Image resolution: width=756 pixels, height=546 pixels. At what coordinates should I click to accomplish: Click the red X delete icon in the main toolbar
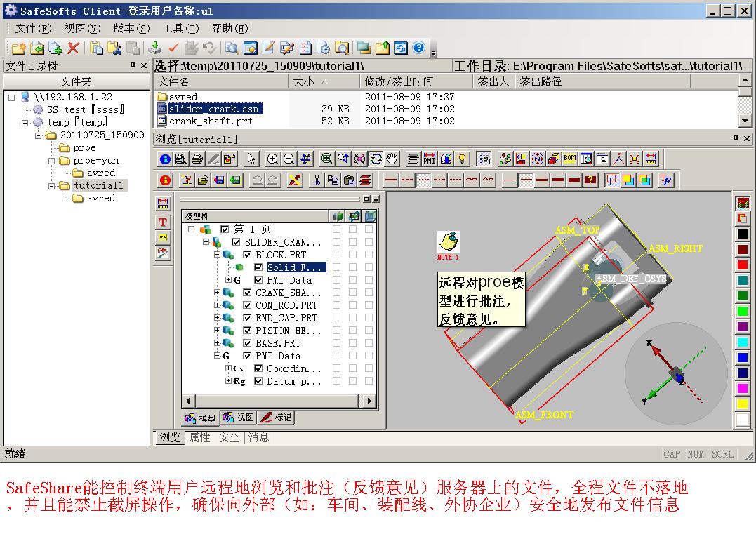[73, 48]
